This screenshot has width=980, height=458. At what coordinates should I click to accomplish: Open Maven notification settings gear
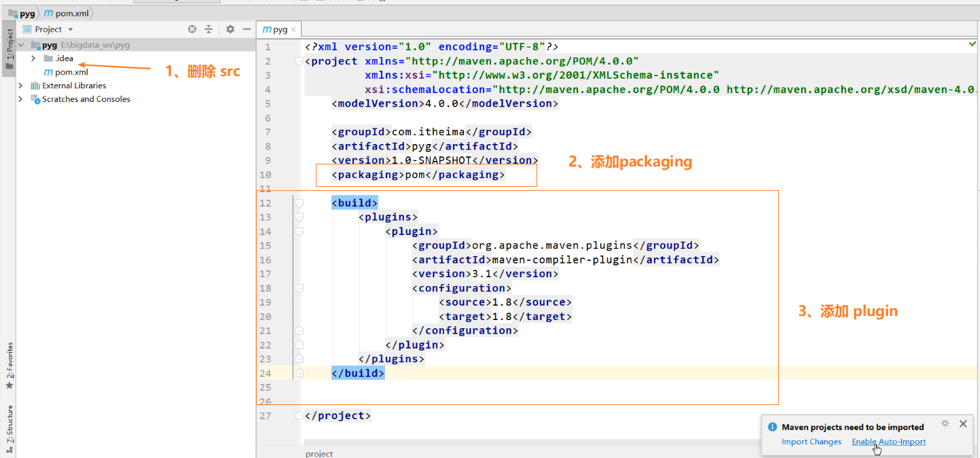click(945, 423)
